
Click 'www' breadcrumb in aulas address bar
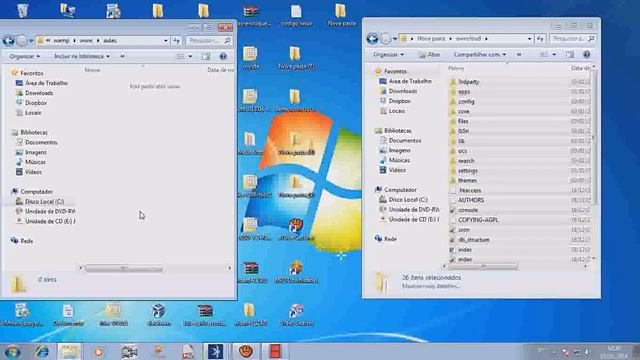(86, 40)
